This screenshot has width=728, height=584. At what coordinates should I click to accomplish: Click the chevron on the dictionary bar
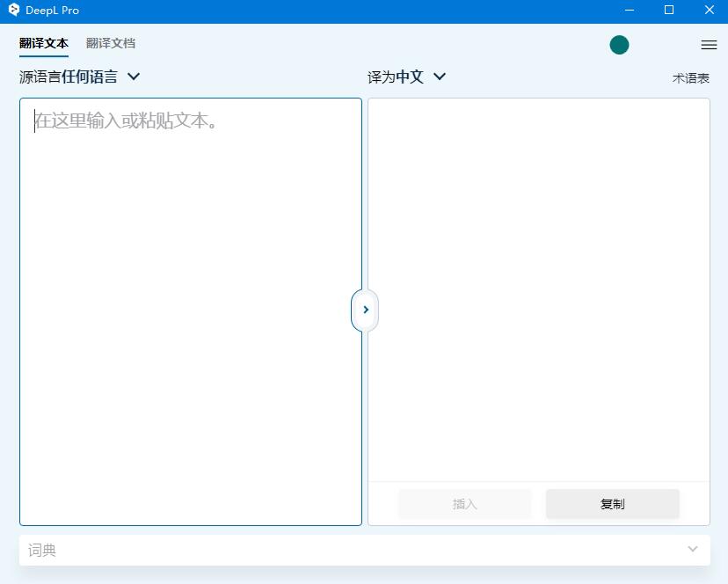692,549
